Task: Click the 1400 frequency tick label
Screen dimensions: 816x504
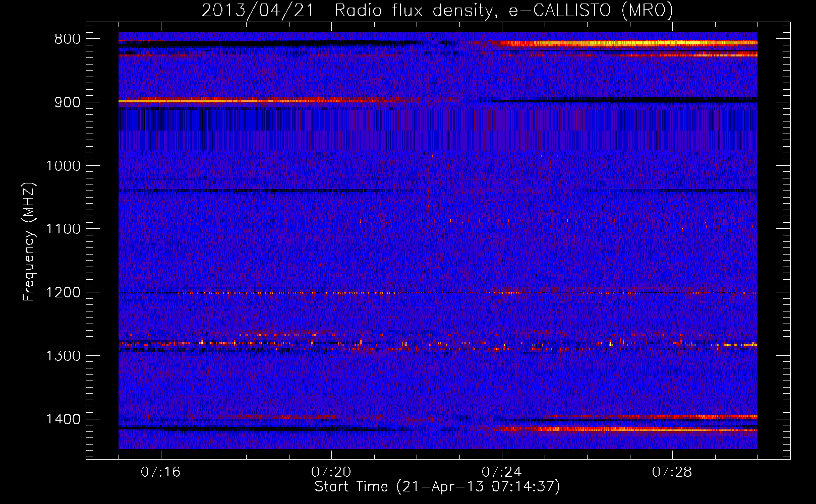Action: [x=63, y=419]
